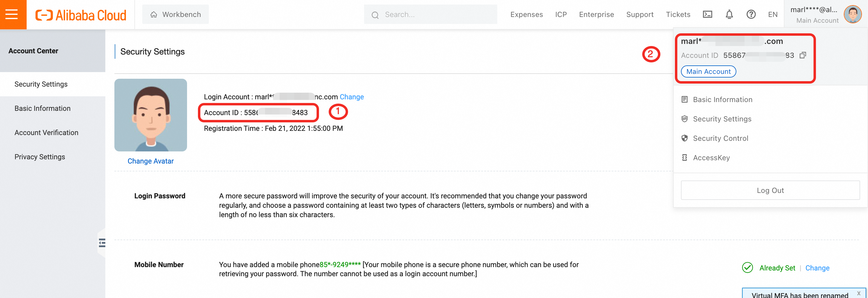Close the Virtual MFA notification

(859, 293)
